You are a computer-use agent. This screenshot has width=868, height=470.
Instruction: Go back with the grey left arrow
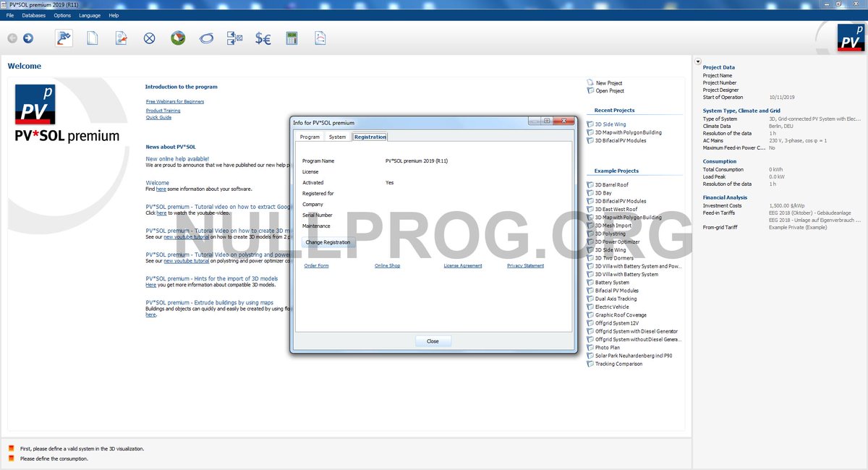[12, 38]
